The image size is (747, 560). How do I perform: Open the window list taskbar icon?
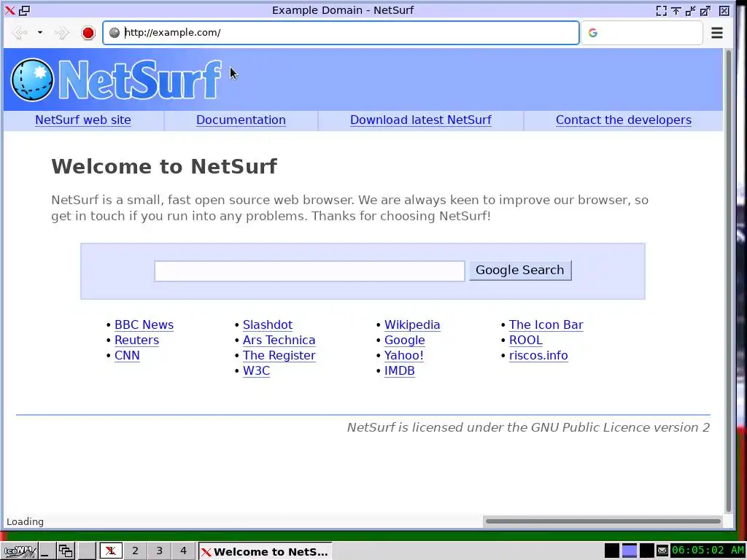pyautogui.click(x=66, y=551)
